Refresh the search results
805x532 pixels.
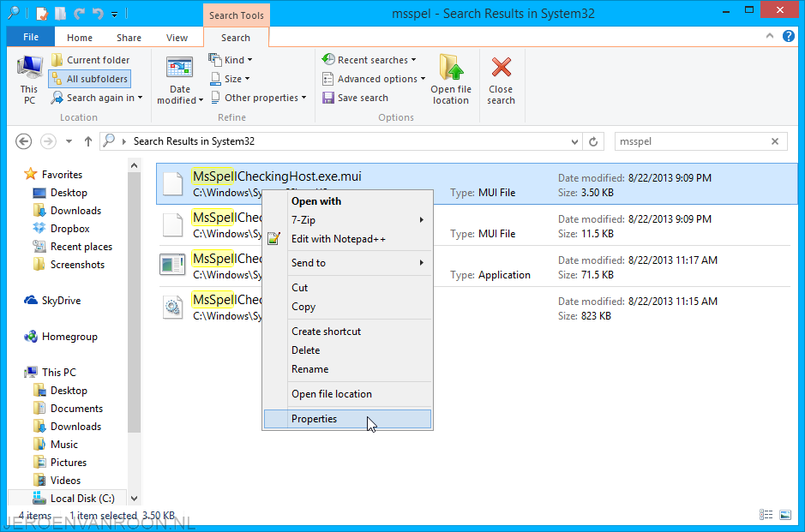click(593, 141)
